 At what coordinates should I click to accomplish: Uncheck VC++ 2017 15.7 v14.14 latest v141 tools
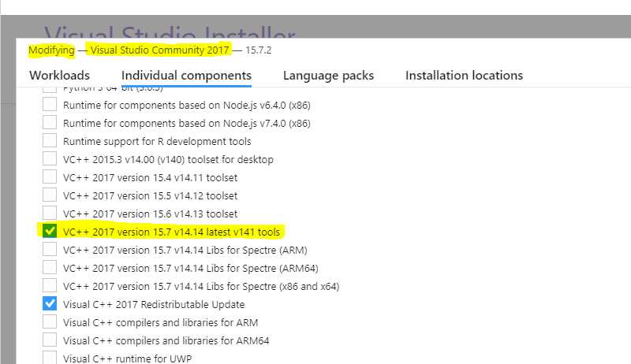pyautogui.click(x=50, y=231)
